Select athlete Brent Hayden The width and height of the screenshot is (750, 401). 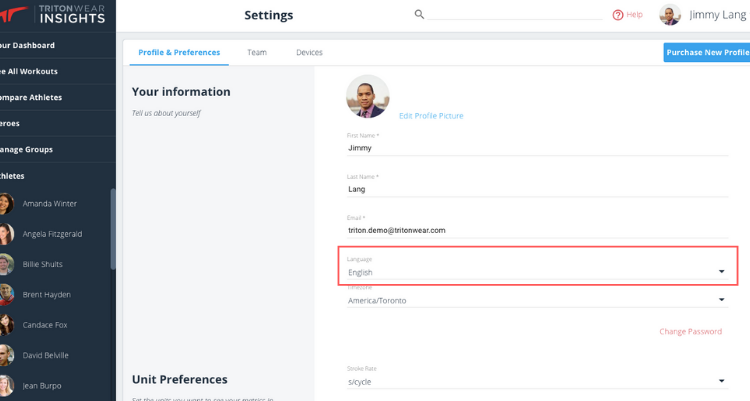click(46, 295)
